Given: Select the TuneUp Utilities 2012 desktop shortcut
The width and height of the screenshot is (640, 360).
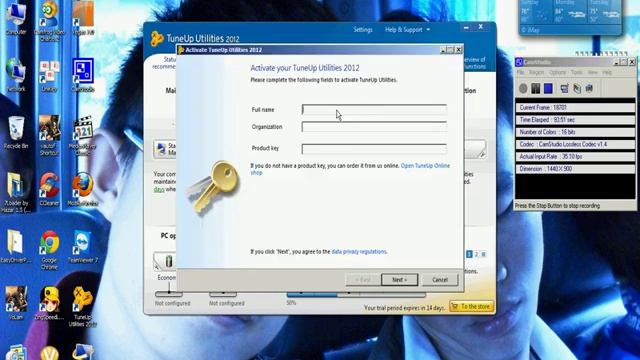Looking at the screenshot, I should (83, 307).
